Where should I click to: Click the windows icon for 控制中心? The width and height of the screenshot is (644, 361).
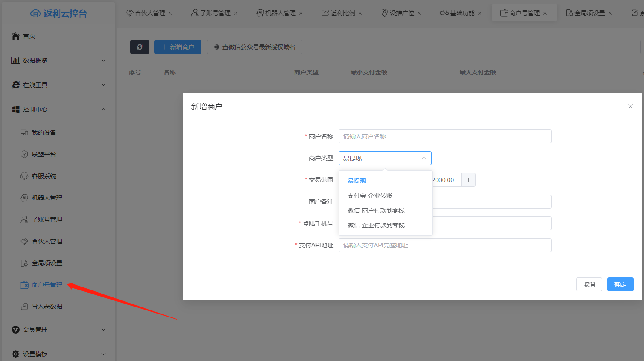tap(16, 109)
